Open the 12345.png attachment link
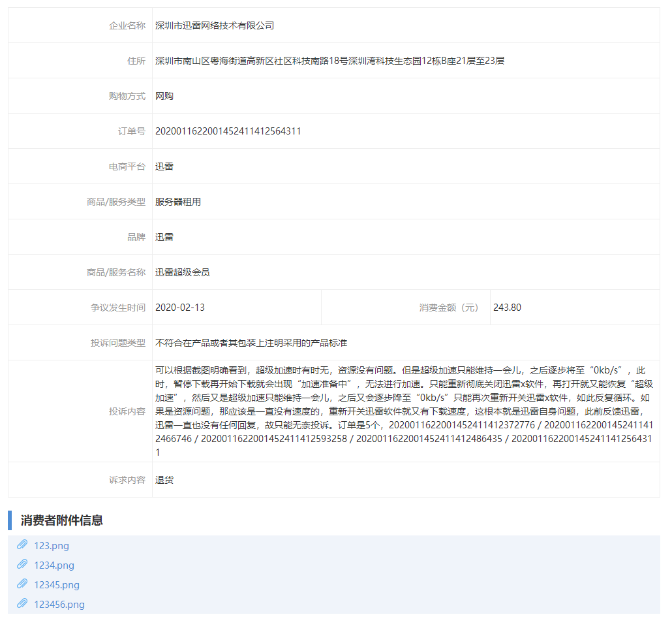Image resolution: width=672 pixels, height=619 pixels. click(x=57, y=584)
